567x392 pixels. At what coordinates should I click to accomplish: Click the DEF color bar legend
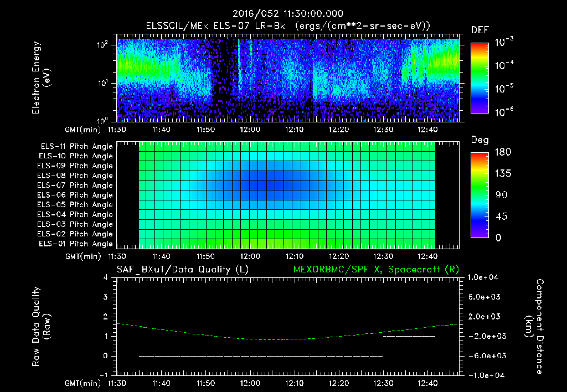(480, 78)
